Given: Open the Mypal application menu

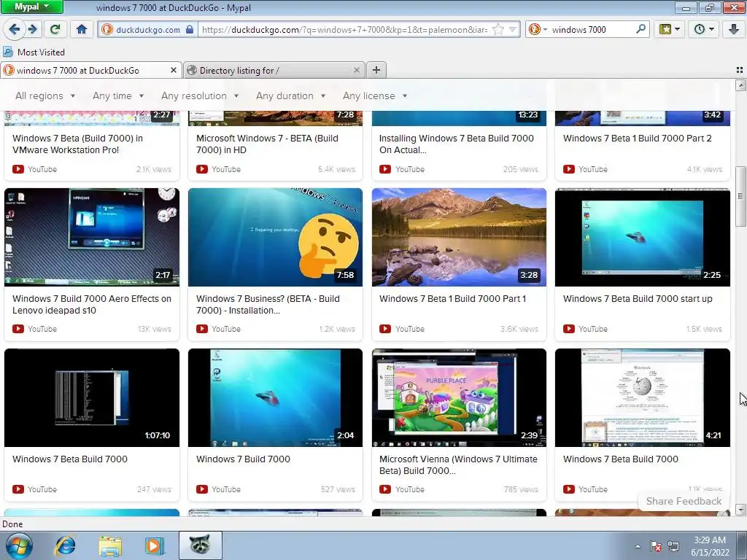Looking at the screenshot, I should (x=31, y=7).
